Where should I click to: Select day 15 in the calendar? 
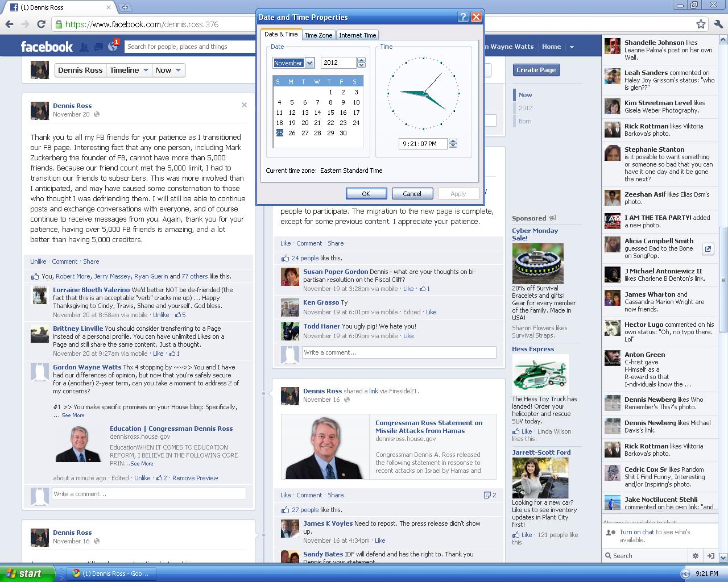[330, 113]
